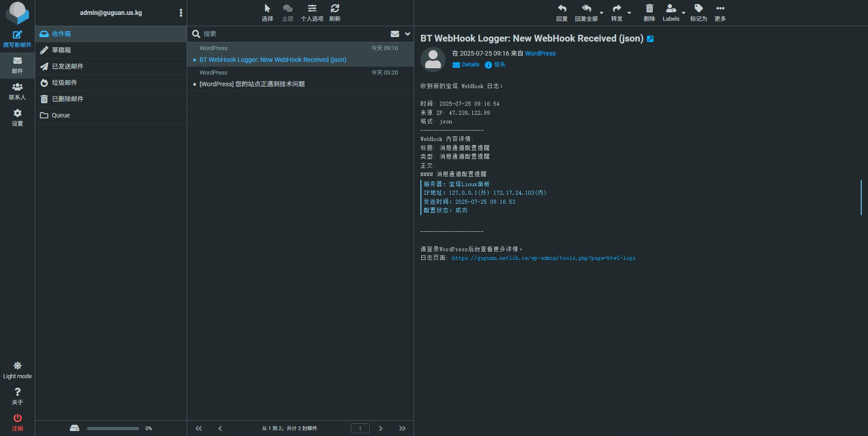868x436 pixels.
Task: Refresh the mail list (刷新)
Action: tap(335, 13)
